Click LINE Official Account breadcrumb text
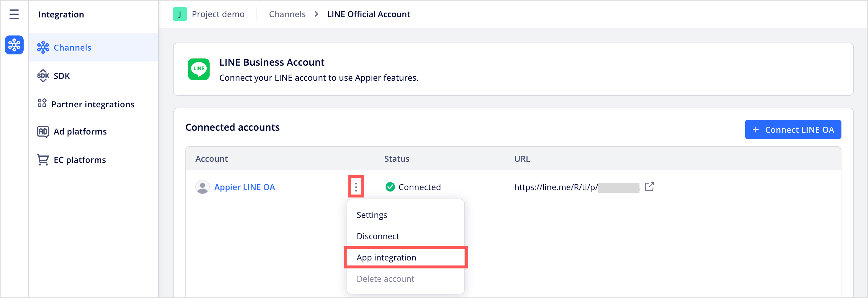868x298 pixels. pyautogui.click(x=368, y=14)
